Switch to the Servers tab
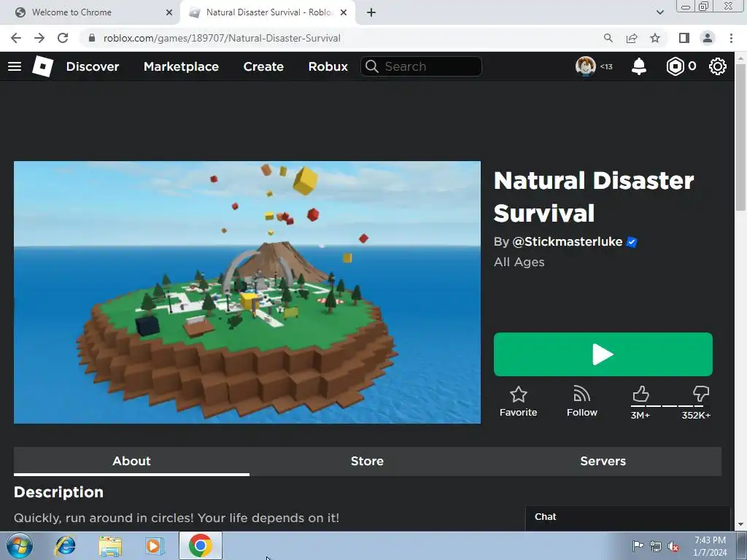 603,461
